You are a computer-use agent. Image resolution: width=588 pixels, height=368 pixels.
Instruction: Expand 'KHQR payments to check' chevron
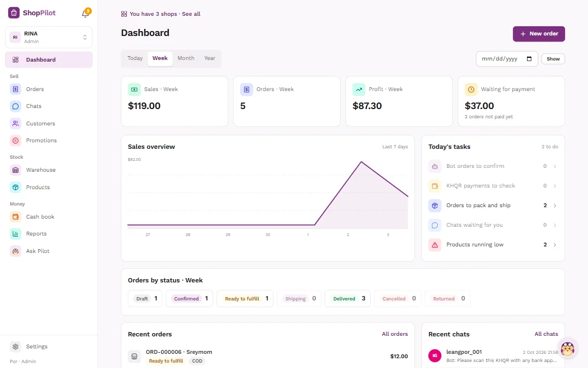pos(555,186)
